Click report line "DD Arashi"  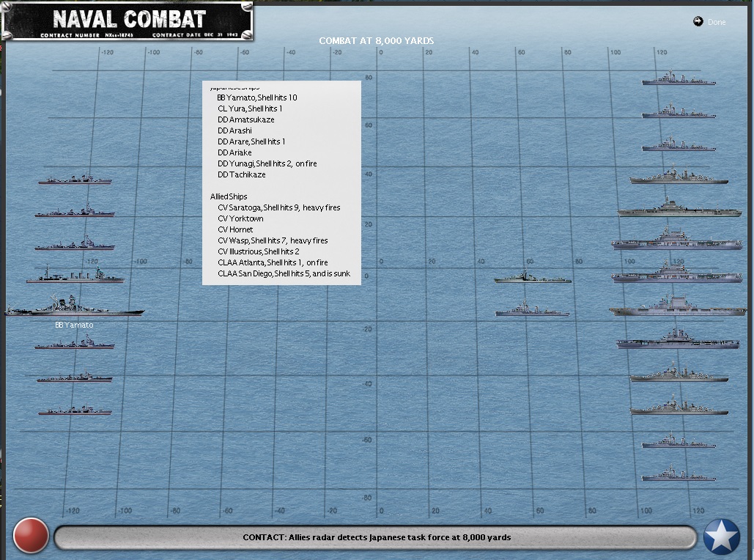[x=234, y=131]
